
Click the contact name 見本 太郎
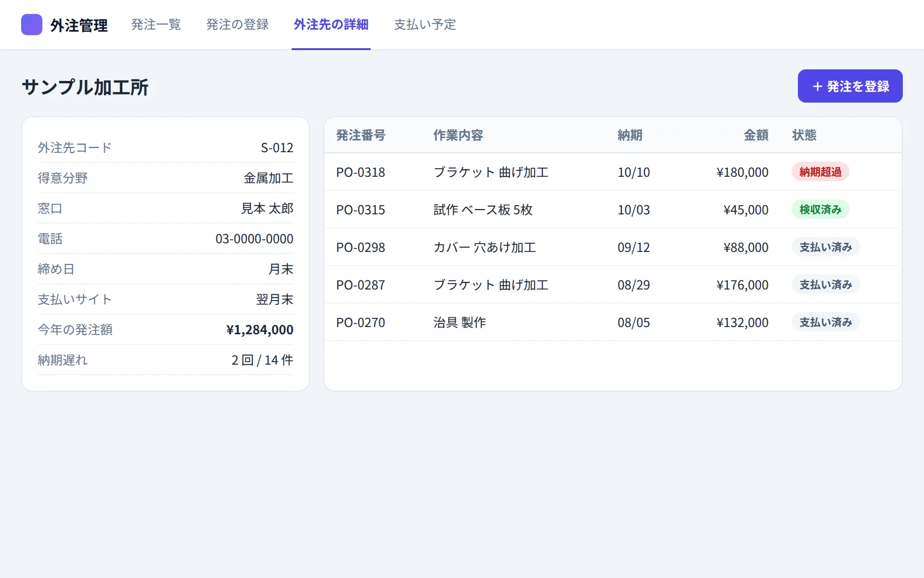tap(267, 209)
